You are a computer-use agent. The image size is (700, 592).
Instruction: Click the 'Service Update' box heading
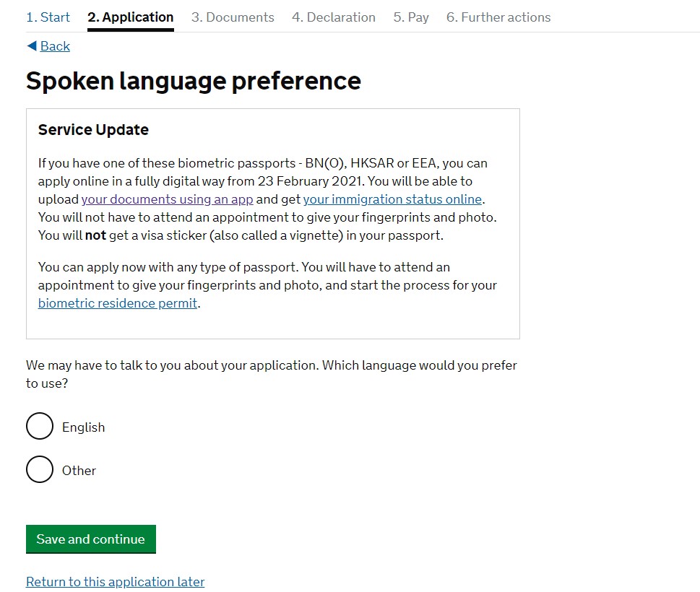(93, 130)
